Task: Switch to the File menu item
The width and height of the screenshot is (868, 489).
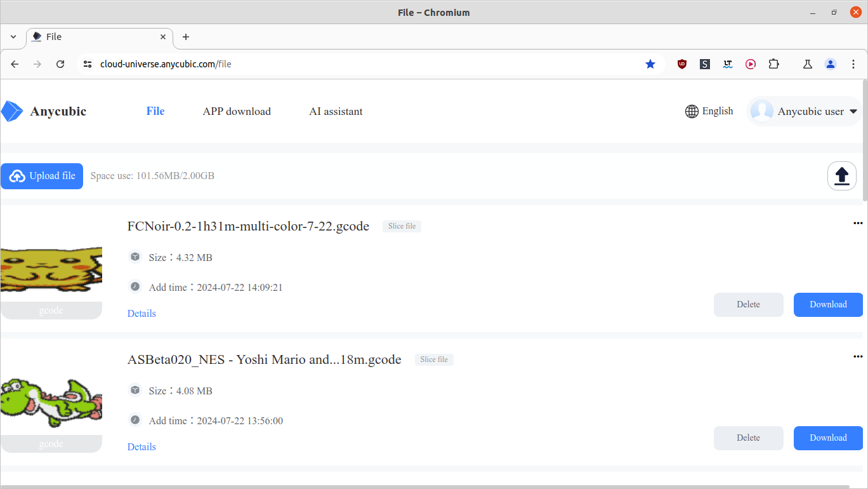Action: pos(155,111)
